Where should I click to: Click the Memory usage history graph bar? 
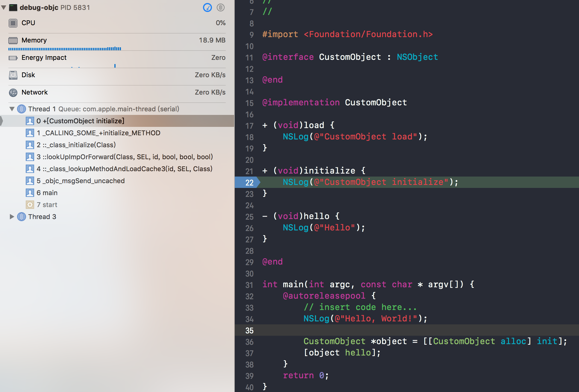(x=65, y=48)
